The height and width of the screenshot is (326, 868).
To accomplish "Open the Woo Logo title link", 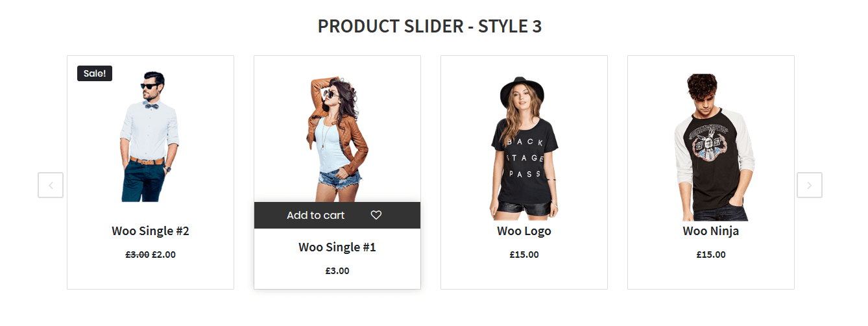I will pyautogui.click(x=524, y=231).
